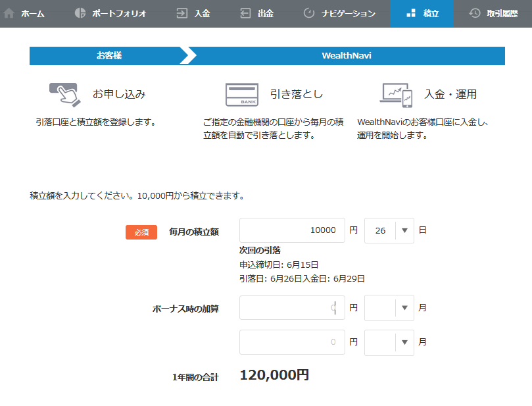Click the 積立 blocks icon
This screenshot has height=406, width=532.
coord(411,13)
